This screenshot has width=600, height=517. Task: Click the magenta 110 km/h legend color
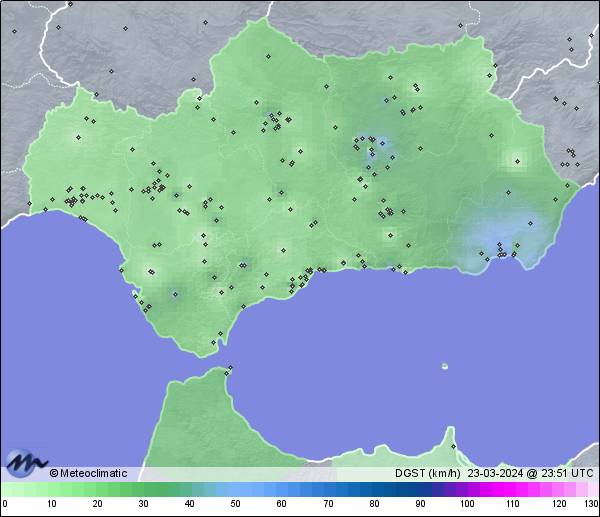click(512, 490)
